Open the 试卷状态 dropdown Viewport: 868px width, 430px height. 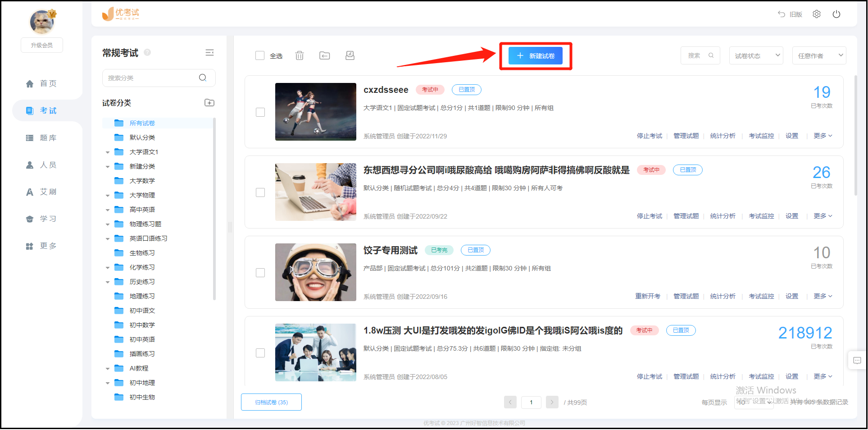pos(756,55)
